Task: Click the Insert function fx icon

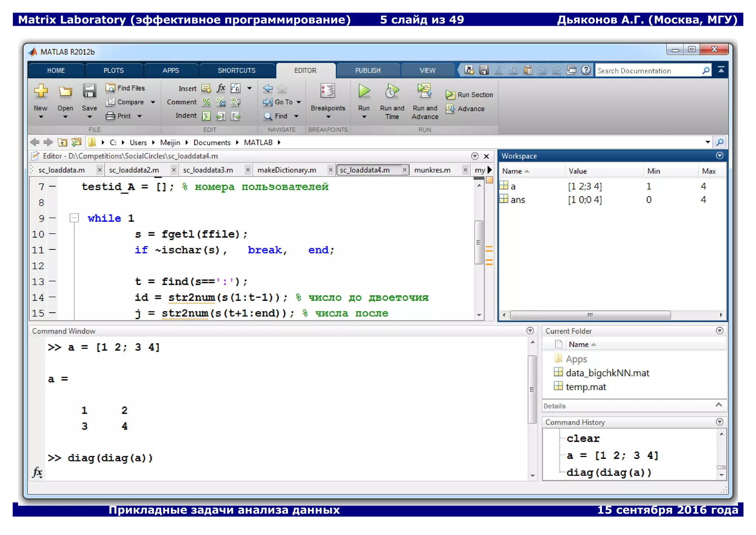Action: [221, 88]
